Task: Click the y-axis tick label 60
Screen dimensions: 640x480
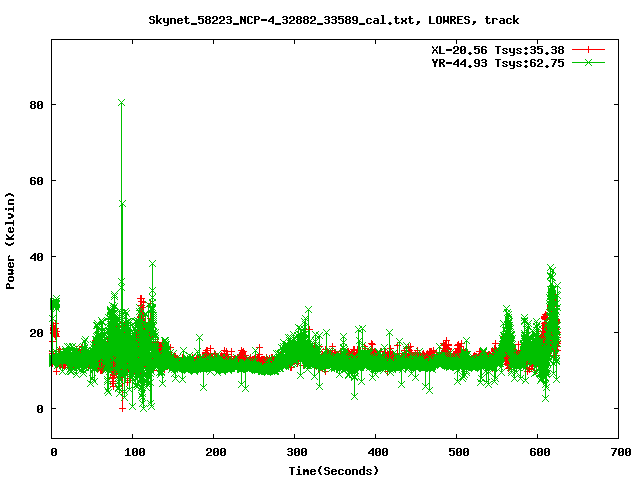Action: [x=36, y=181]
